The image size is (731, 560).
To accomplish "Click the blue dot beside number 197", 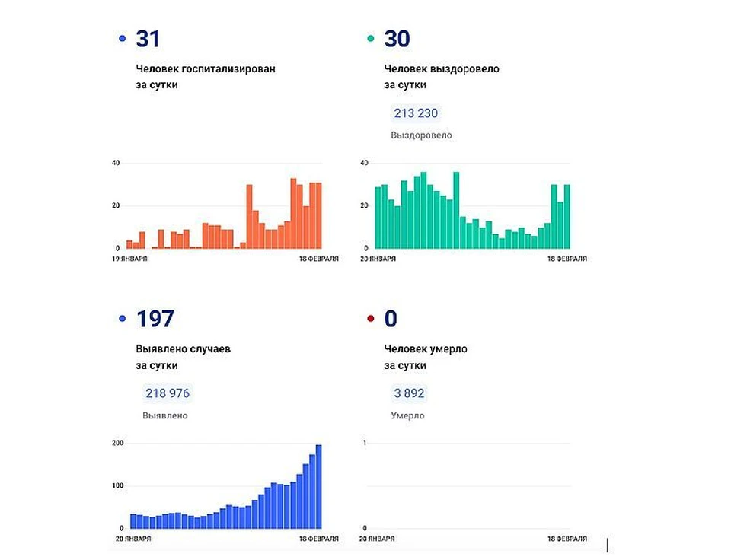I will [x=123, y=319].
